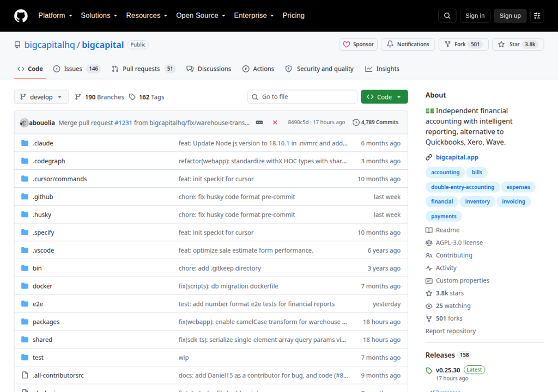Open the Pricing page link
Screen dimensions: 558x392
tap(294, 16)
